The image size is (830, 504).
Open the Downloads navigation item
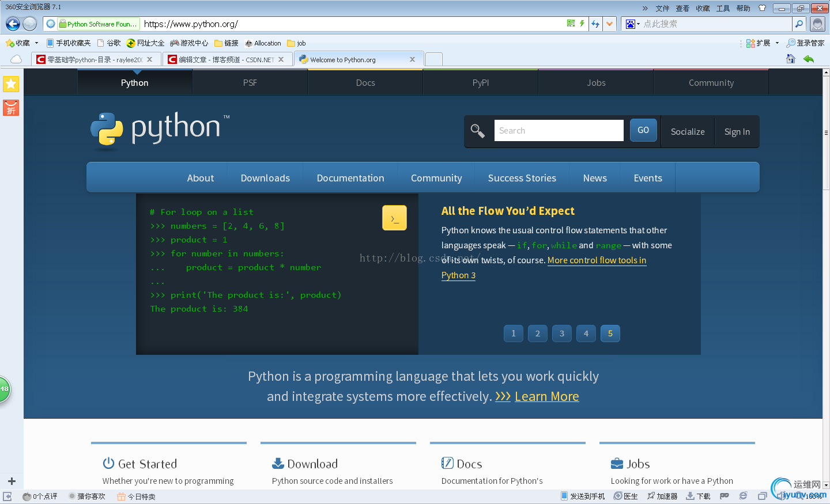click(x=265, y=178)
